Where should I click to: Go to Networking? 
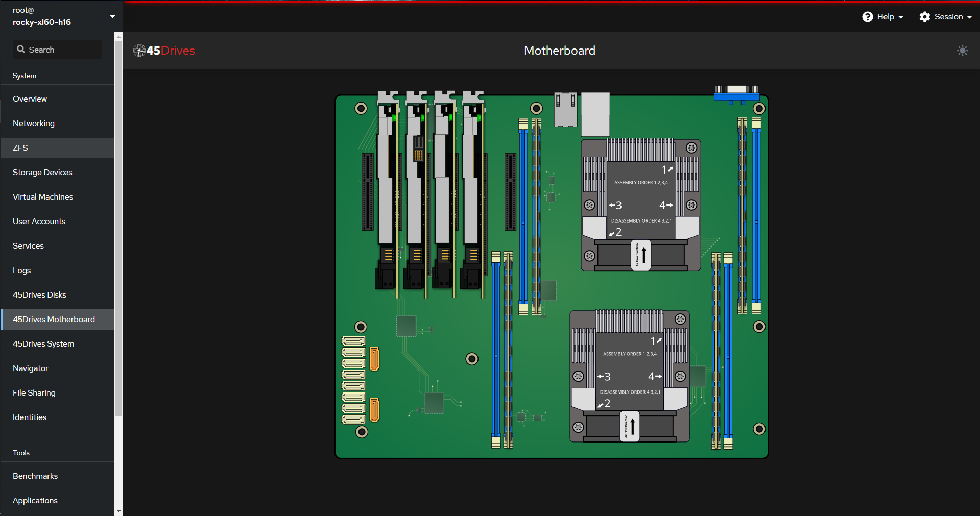[57, 124]
